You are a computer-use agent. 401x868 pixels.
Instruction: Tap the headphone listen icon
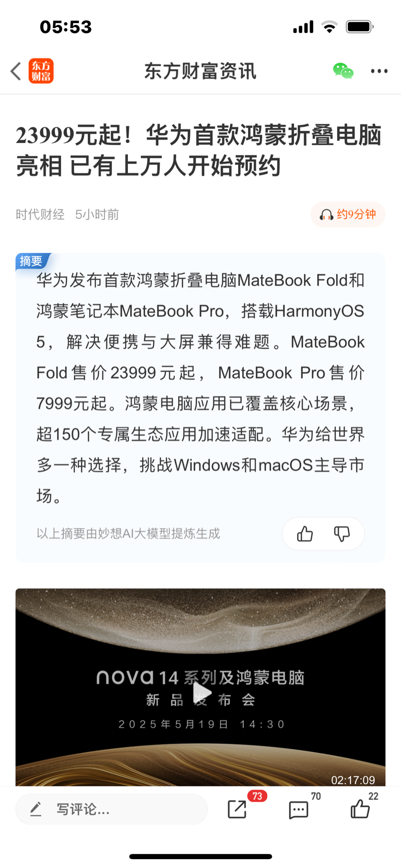pos(326,215)
